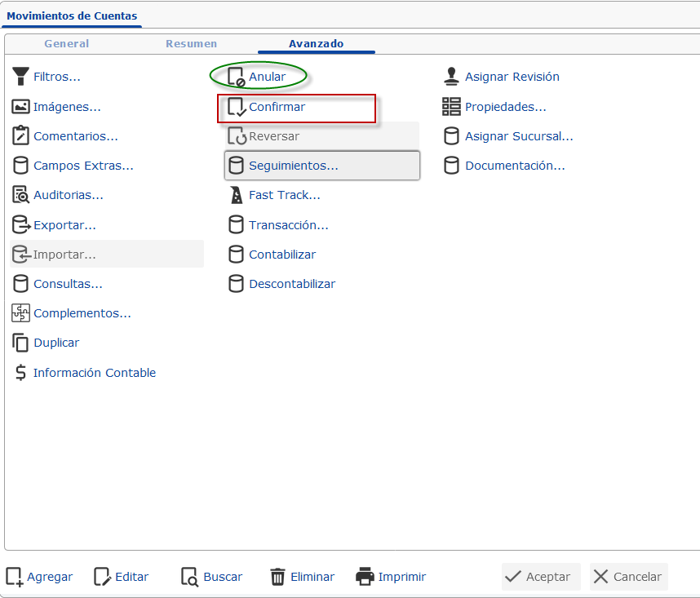The width and height of the screenshot is (700, 598).
Task: Click the Exportar database arrow icon
Action: (21, 225)
